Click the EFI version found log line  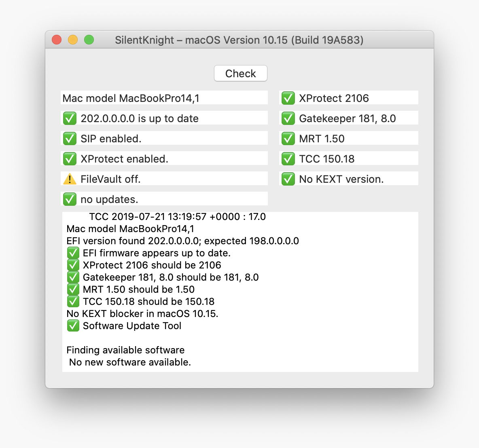click(182, 241)
